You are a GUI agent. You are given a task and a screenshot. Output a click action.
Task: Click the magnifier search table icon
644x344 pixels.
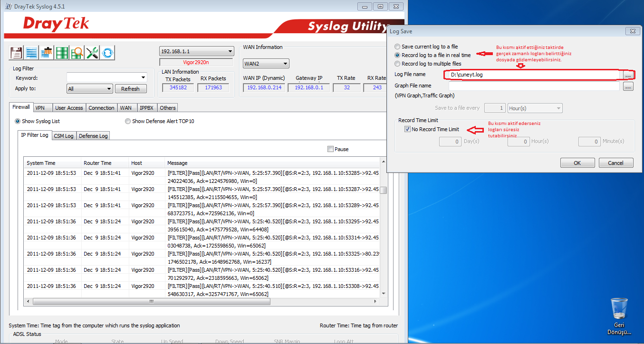pyautogui.click(x=77, y=53)
